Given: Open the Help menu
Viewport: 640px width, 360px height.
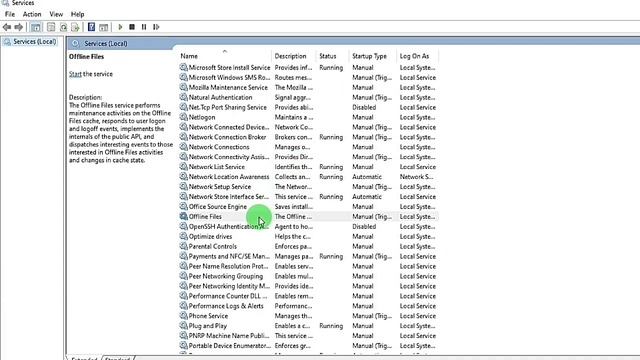Looking at the screenshot, I should click(78, 14).
